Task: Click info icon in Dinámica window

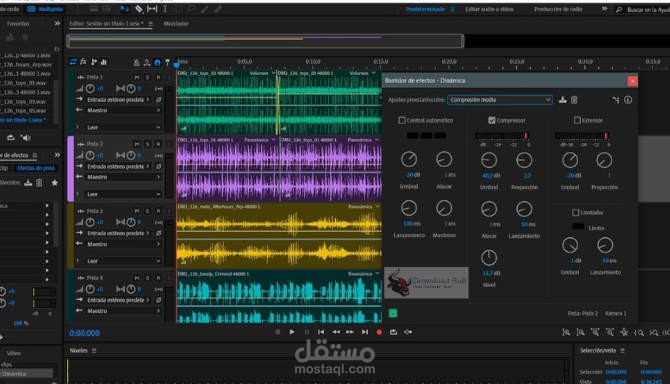Action: point(628,100)
